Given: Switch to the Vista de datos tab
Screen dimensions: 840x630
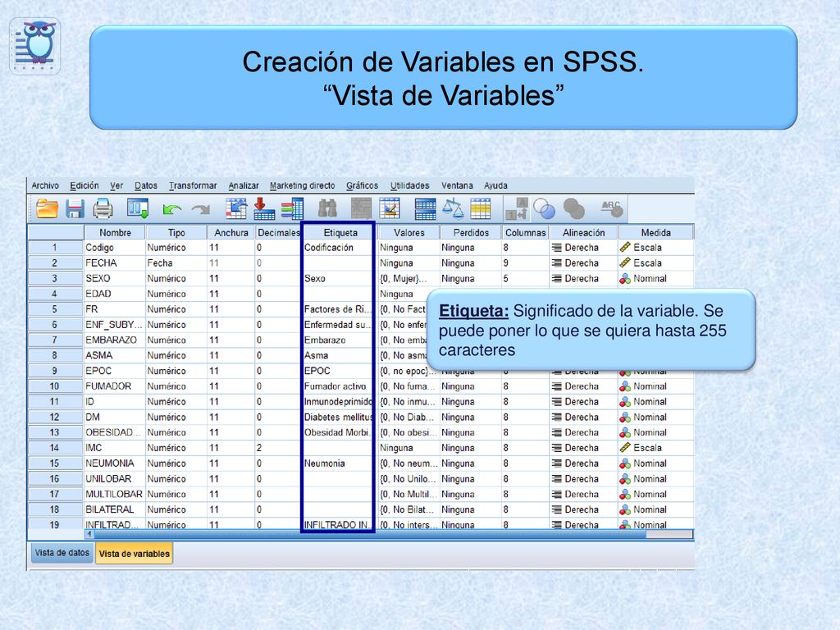Looking at the screenshot, I should click(62, 552).
